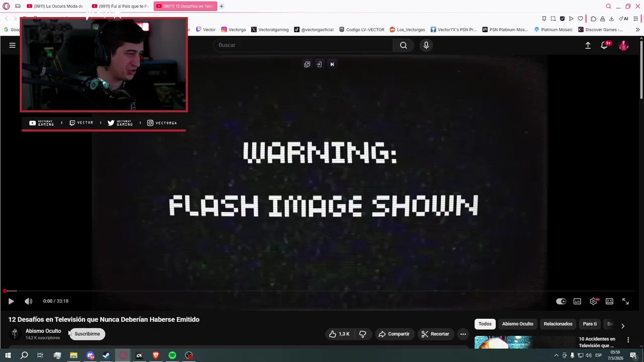Click the video pop-out icon
The height and width of the screenshot is (362, 644).
[x=307, y=64]
